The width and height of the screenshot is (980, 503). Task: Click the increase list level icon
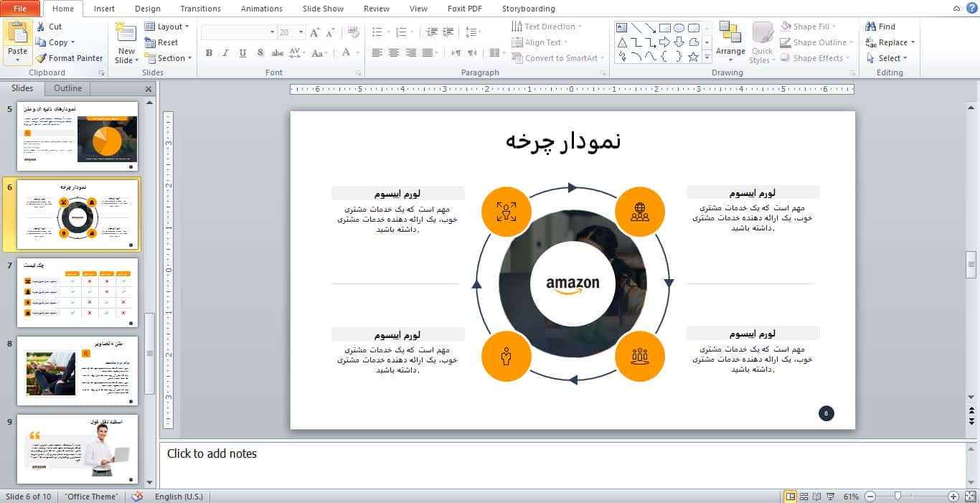(x=448, y=32)
